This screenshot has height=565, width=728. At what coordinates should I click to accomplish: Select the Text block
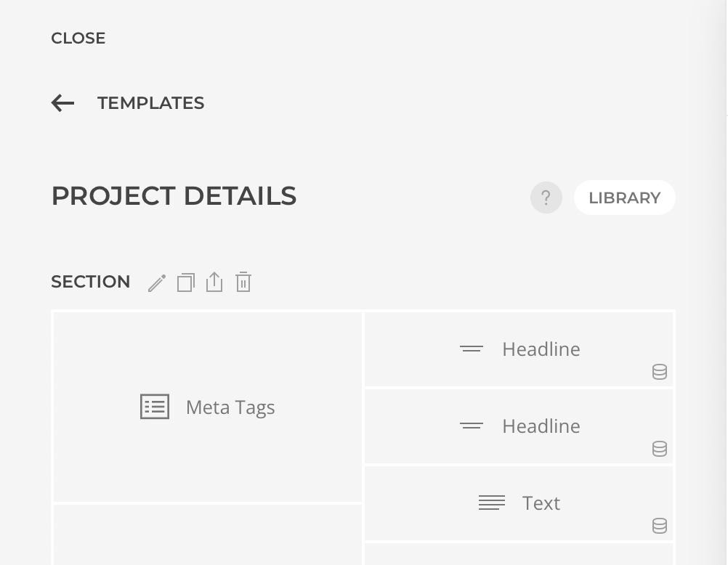click(x=541, y=503)
